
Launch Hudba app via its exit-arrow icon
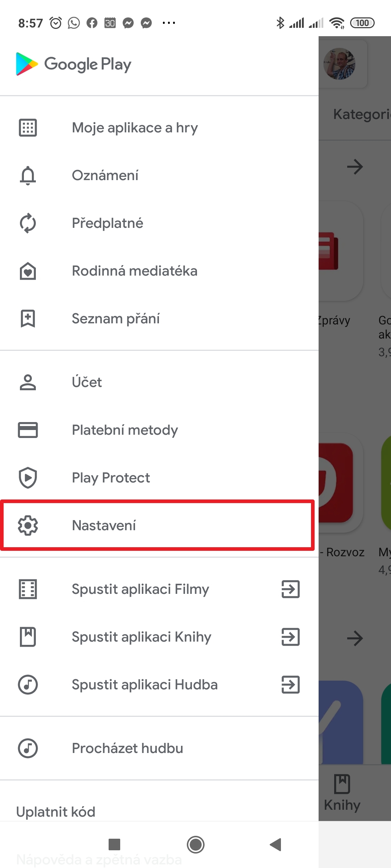[291, 685]
